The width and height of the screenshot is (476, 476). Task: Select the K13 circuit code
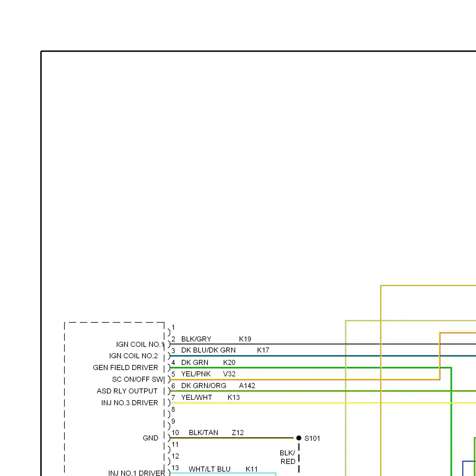[x=234, y=397]
